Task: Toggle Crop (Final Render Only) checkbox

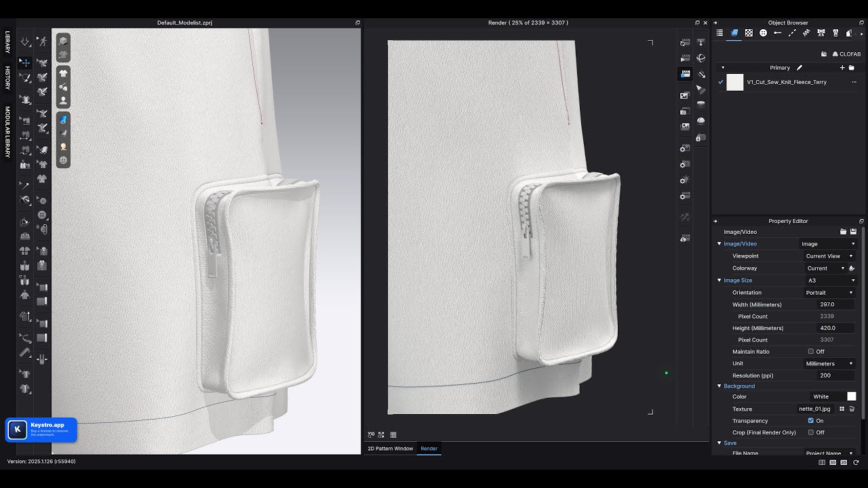Action: (811, 432)
